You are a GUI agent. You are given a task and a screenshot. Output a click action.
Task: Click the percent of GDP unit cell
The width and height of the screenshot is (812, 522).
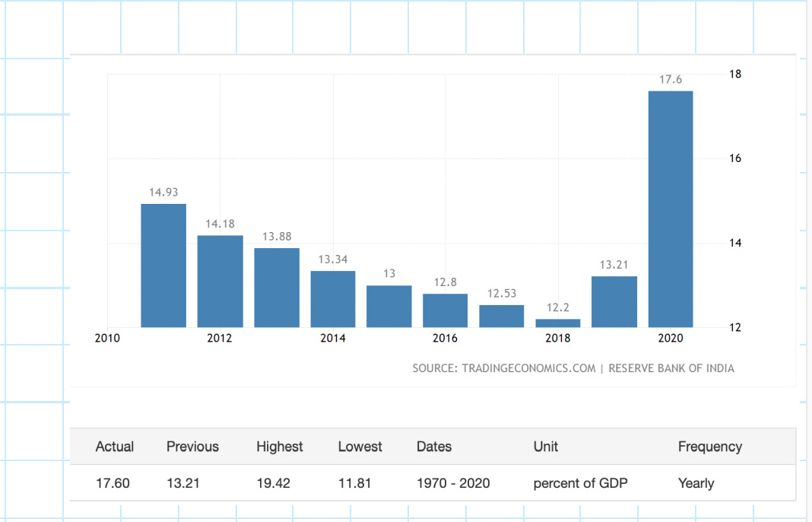pyautogui.click(x=582, y=483)
